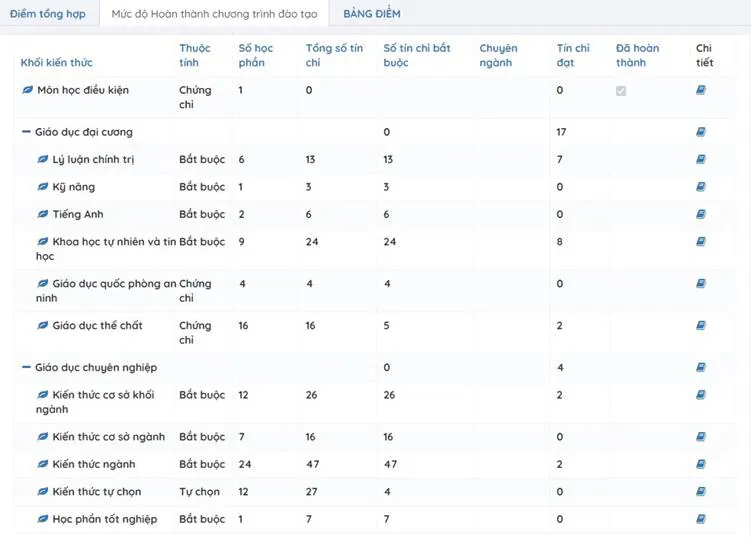This screenshot has height=538, width=751.
Task: Open detail icon for Kiến thức ngành row
Action: pos(701,464)
